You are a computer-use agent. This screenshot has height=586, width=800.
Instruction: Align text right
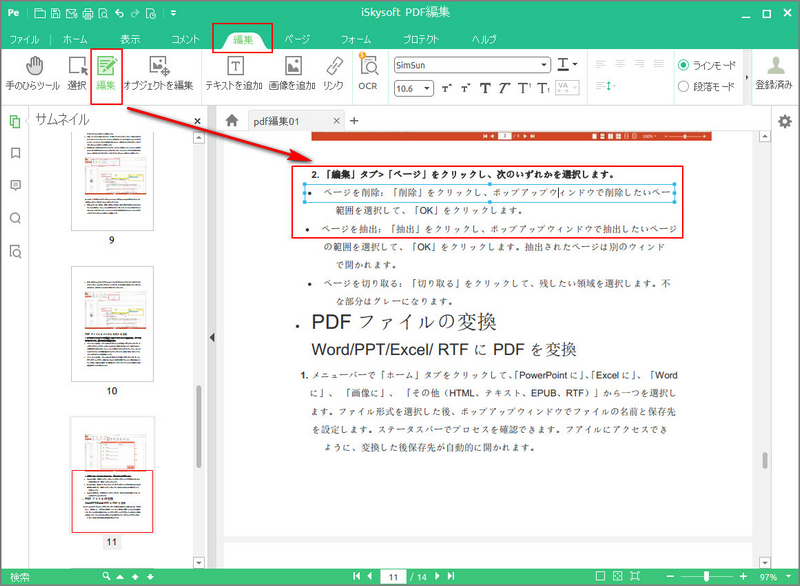click(639, 64)
